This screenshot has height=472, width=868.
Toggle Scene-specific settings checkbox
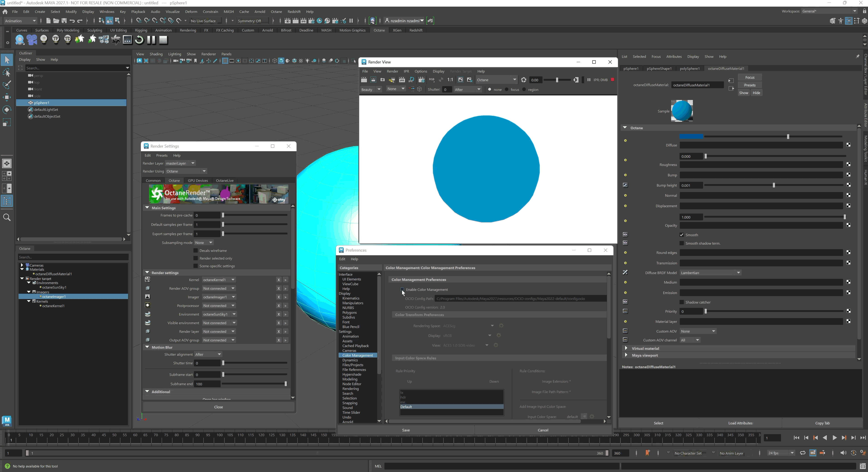pyautogui.click(x=195, y=266)
